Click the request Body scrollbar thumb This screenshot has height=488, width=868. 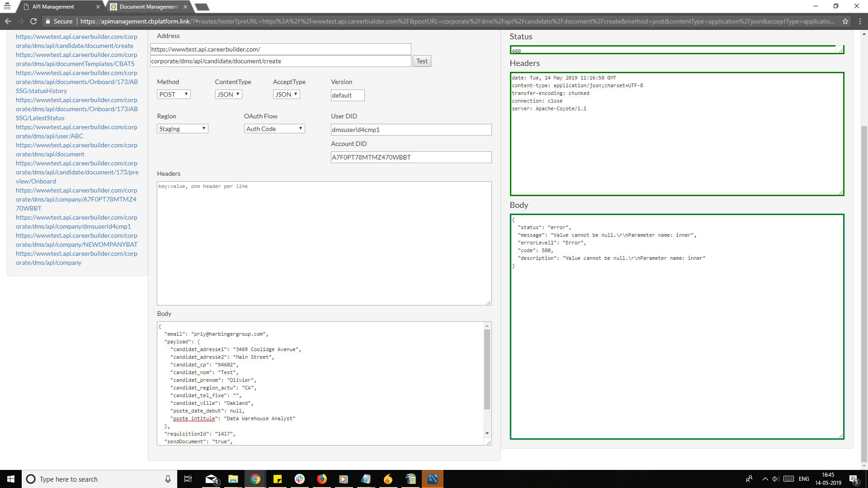coord(487,369)
